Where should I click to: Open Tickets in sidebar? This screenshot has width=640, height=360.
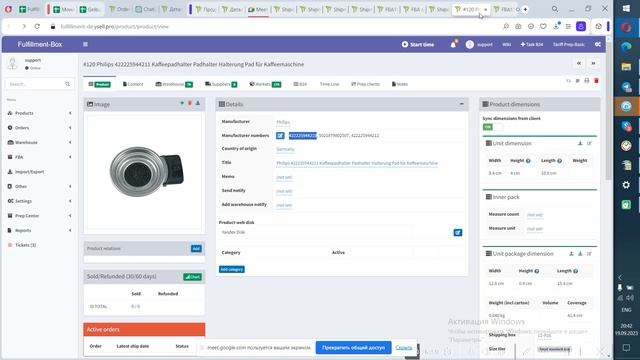pyautogui.click(x=40, y=245)
